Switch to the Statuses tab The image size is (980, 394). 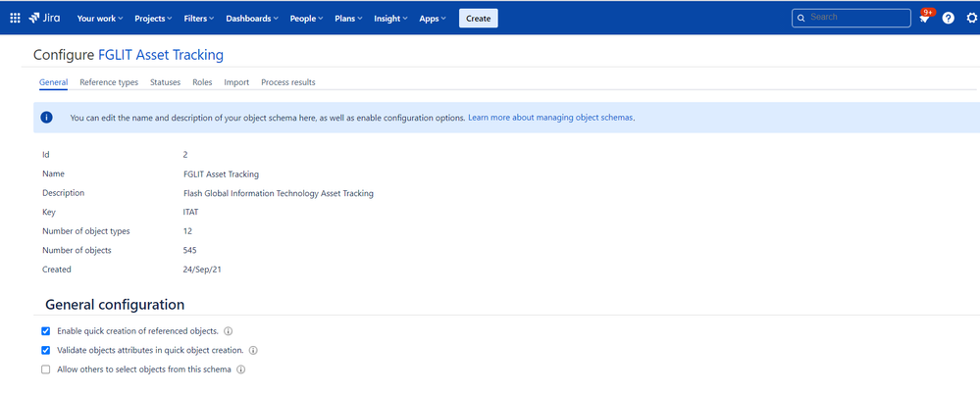tap(165, 82)
